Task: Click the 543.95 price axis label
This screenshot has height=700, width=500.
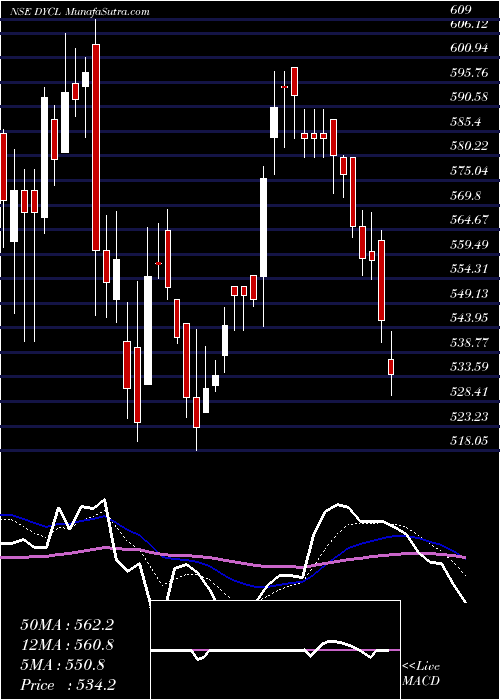Action: tap(469, 318)
